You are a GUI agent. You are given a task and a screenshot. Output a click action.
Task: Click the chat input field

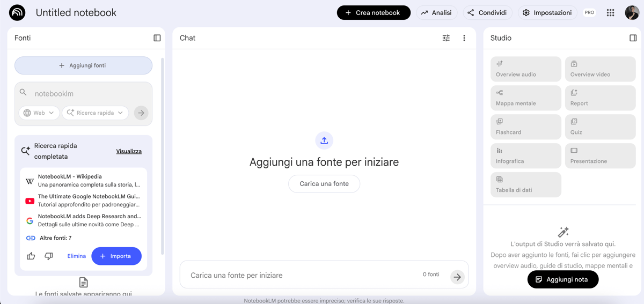click(x=301, y=275)
